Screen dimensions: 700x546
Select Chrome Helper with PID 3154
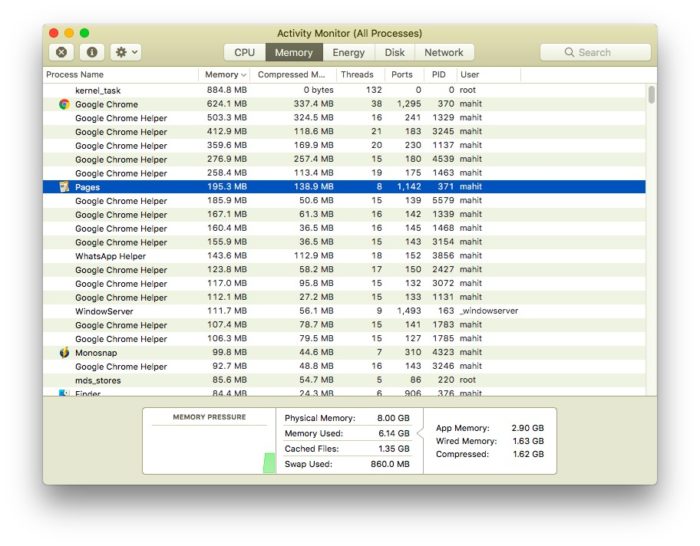[x=344, y=242]
